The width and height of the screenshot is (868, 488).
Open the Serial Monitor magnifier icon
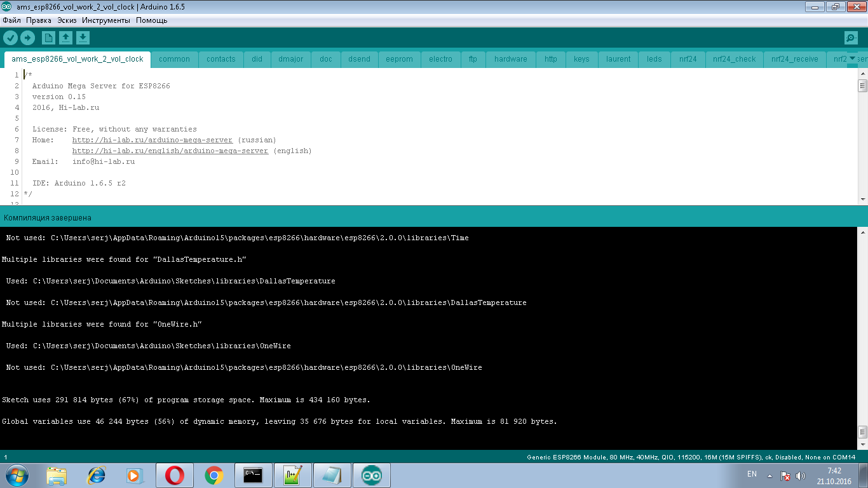851,37
